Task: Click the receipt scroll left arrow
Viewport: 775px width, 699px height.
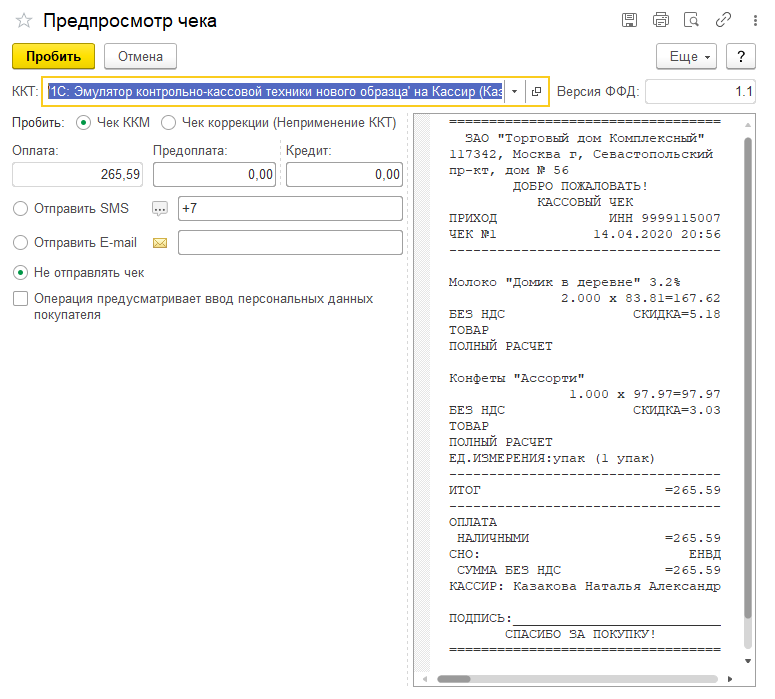Action: (x=425, y=679)
